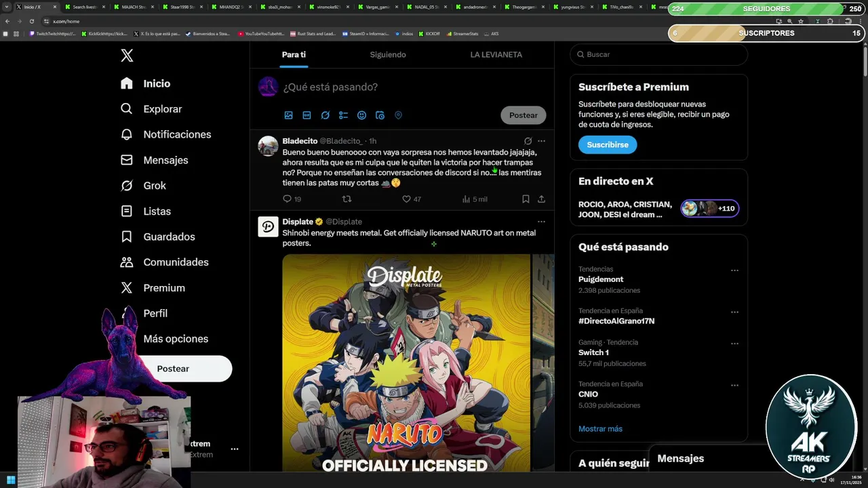This screenshot has height=488, width=868.
Task: Click the +110 live participants badge
Action: pyautogui.click(x=710, y=209)
